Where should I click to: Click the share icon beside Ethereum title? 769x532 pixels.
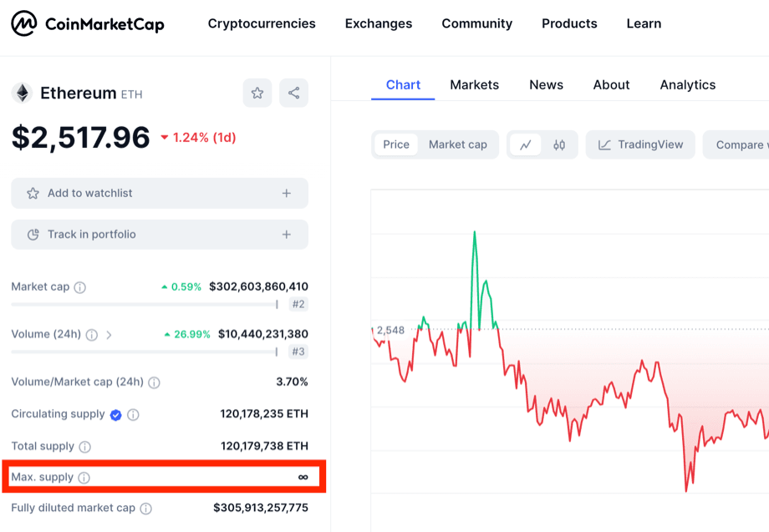pos(293,93)
